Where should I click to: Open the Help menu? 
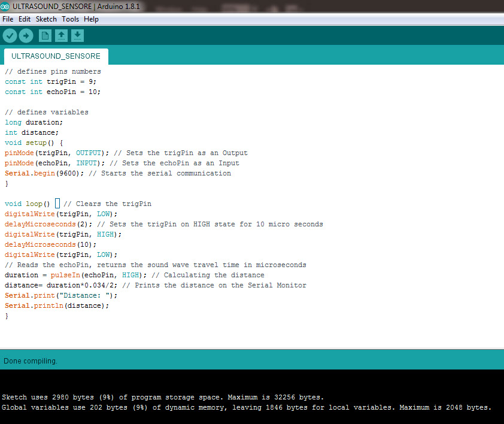coord(92,19)
